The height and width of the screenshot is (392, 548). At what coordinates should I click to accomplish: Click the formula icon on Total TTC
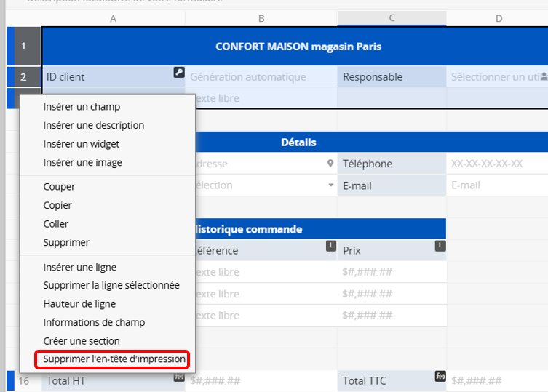tap(440, 376)
